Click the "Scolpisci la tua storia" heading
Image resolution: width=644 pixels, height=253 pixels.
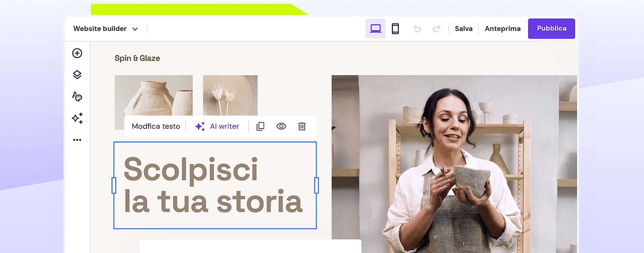[213, 185]
